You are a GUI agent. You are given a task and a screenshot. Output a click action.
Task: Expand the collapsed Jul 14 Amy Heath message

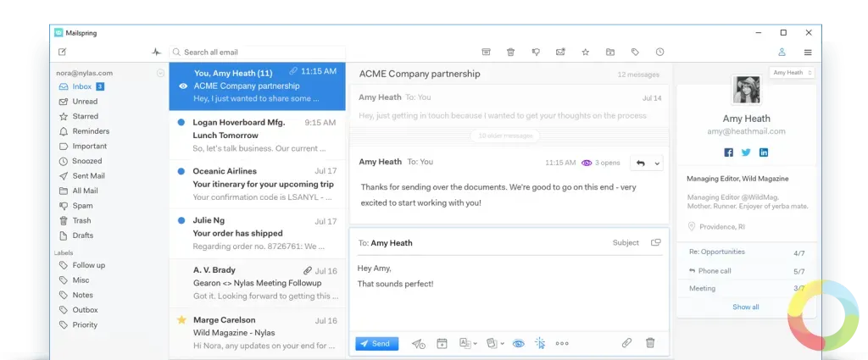click(x=509, y=106)
